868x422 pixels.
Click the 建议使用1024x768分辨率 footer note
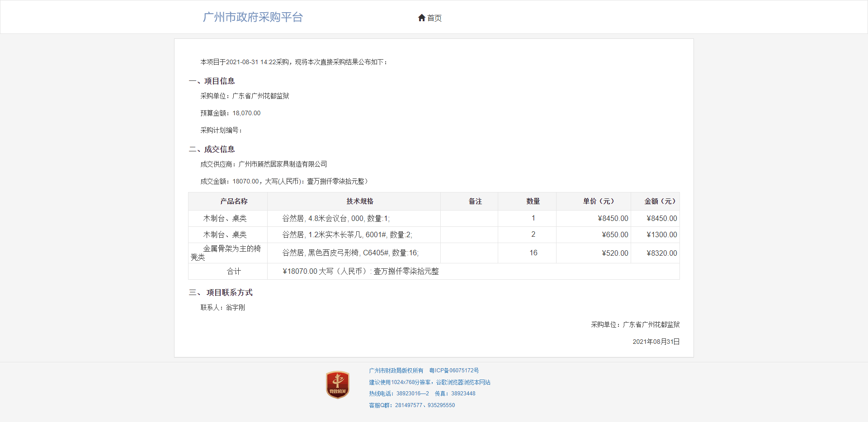click(x=429, y=382)
